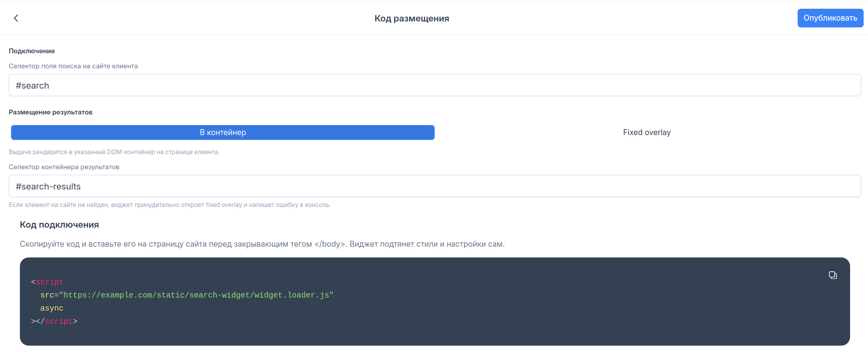Viewport: 868px width, 352px height.
Task: Click the «Подключение» section heading
Action: pos(32,51)
